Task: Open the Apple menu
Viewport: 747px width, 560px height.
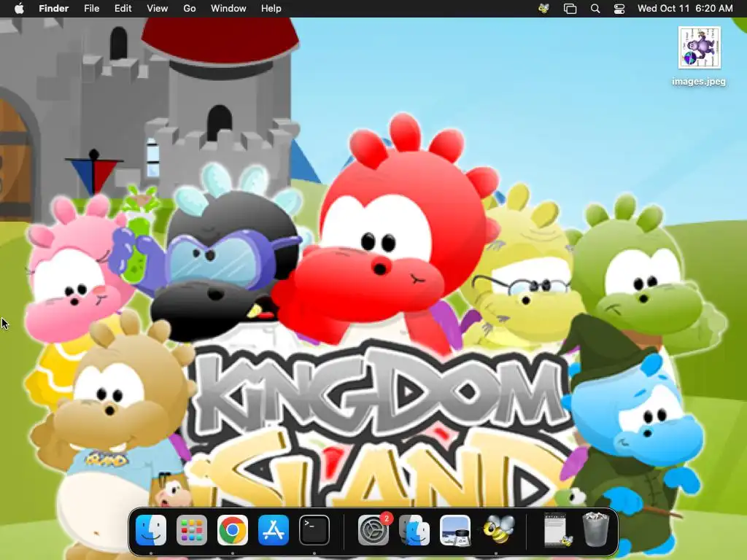Action: pos(19,9)
